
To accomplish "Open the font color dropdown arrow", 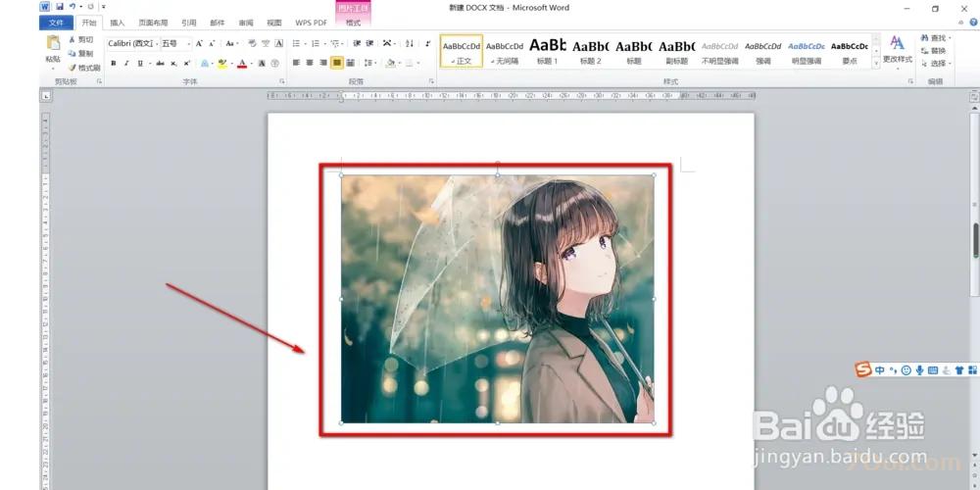I will pyautogui.click(x=251, y=63).
